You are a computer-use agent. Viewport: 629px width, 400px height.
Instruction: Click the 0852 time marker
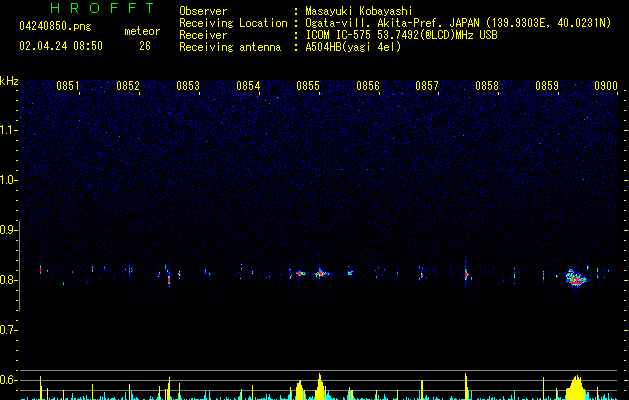tap(128, 86)
